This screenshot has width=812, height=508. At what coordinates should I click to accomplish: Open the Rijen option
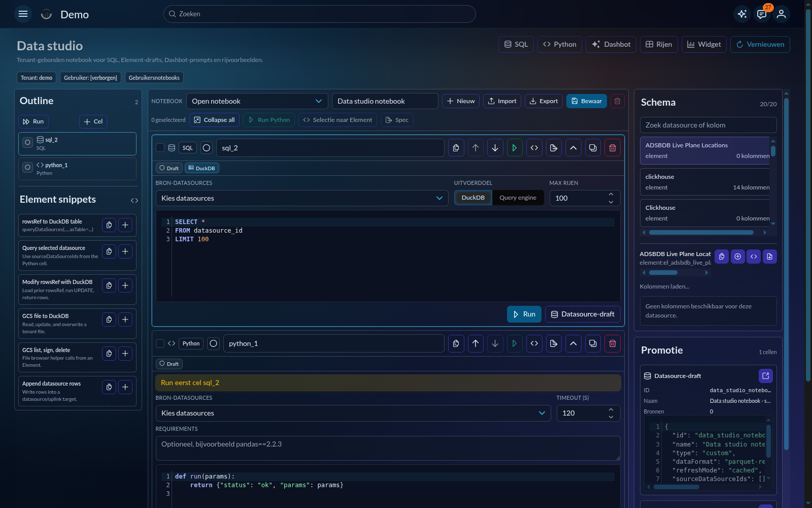[x=659, y=44]
